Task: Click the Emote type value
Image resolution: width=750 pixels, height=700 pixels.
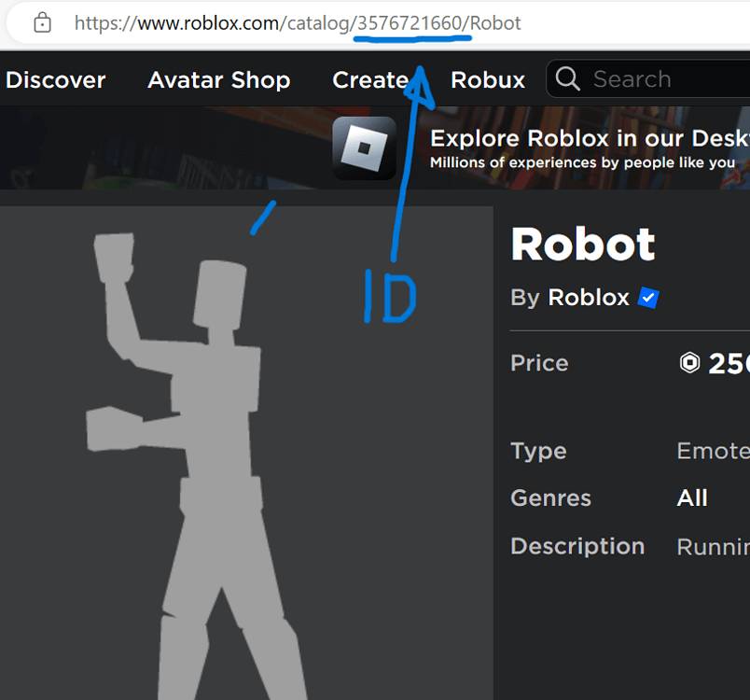Action: (x=714, y=451)
